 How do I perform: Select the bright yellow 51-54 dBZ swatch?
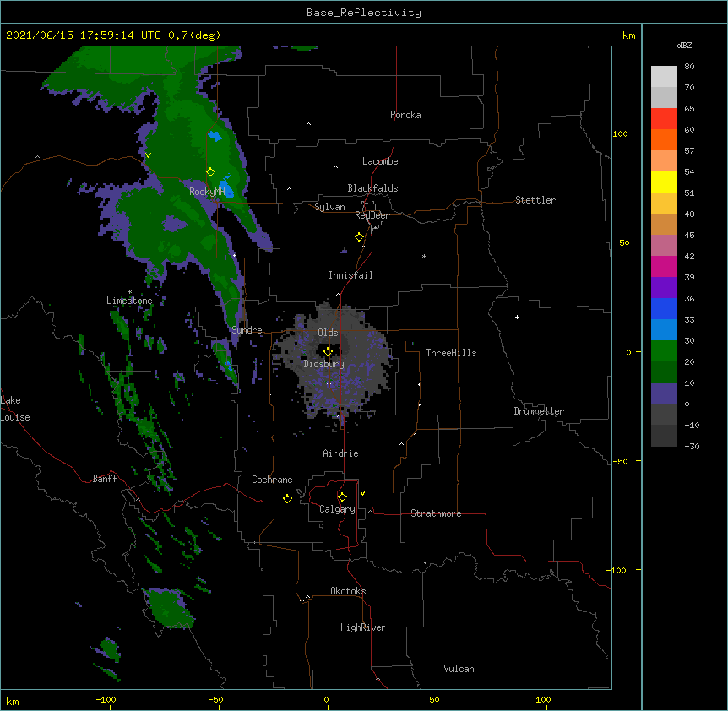tap(664, 182)
